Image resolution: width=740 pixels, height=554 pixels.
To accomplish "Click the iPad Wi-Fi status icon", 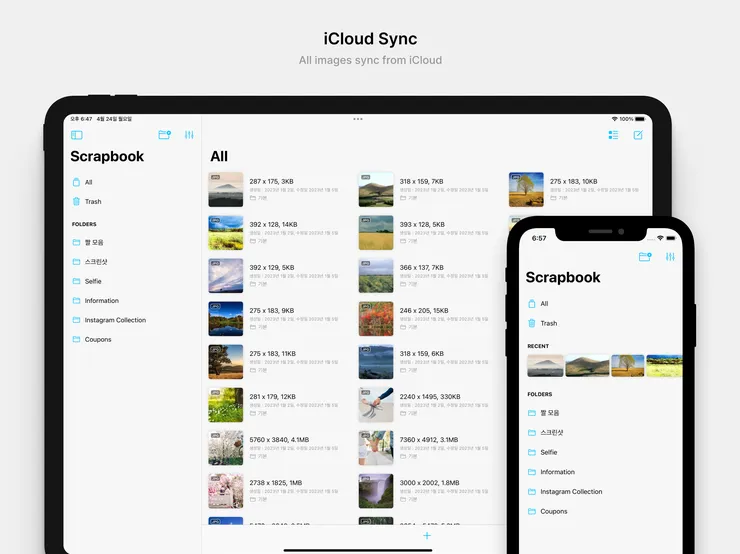I will tap(614, 119).
